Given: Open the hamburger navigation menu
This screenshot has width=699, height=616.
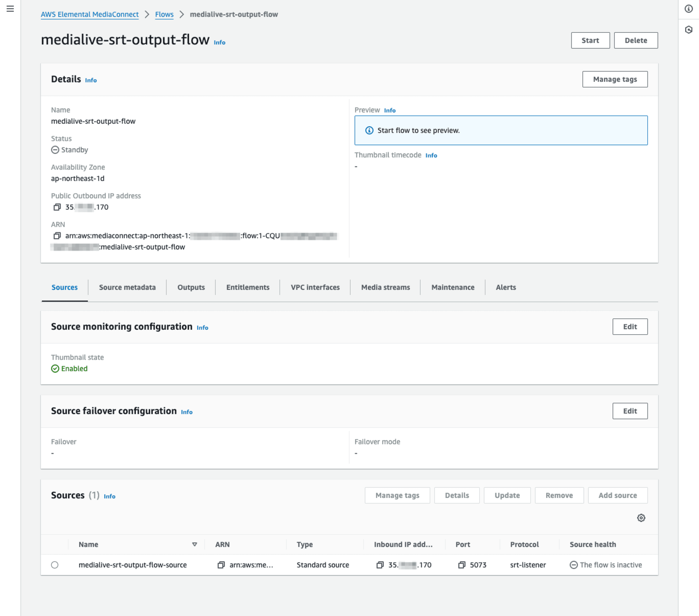Looking at the screenshot, I should click(x=10, y=9).
